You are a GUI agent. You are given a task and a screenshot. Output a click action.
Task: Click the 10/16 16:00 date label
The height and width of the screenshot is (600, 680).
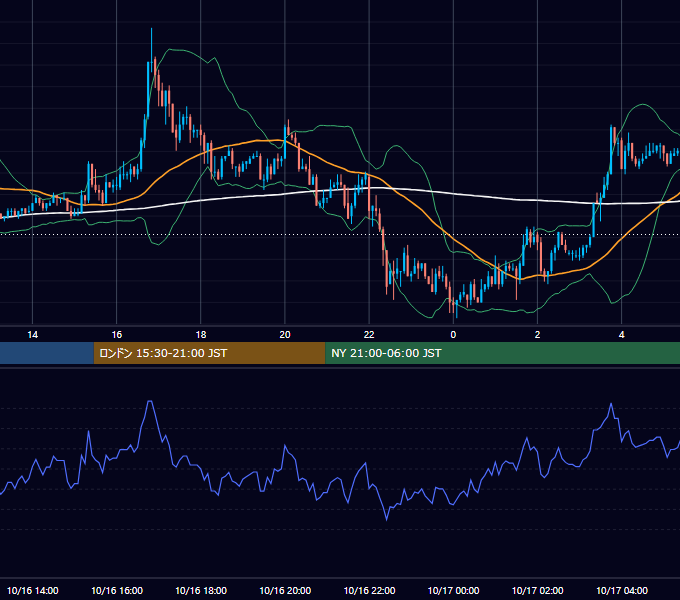(x=117, y=590)
